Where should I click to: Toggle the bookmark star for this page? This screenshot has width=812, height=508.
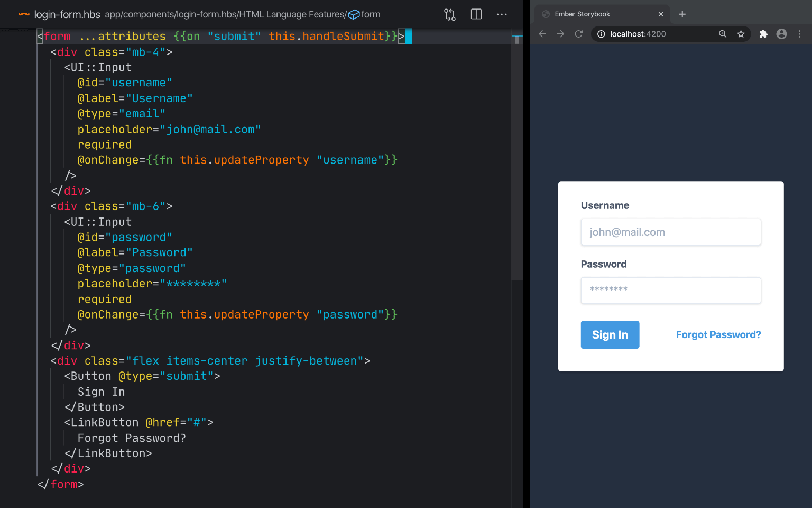point(741,33)
